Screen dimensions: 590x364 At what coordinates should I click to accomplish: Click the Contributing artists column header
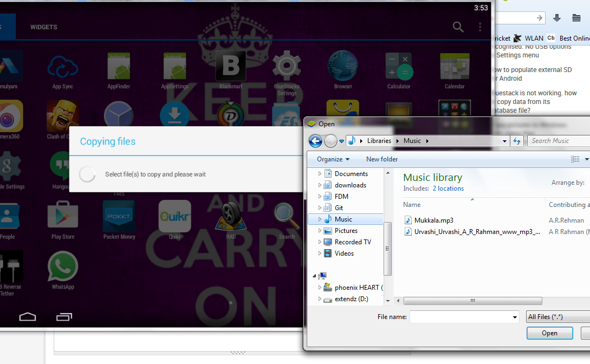coord(568,205)
